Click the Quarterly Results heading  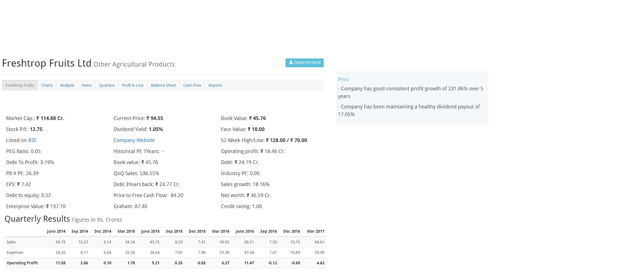pyautogui.click(x=37, y=219)
